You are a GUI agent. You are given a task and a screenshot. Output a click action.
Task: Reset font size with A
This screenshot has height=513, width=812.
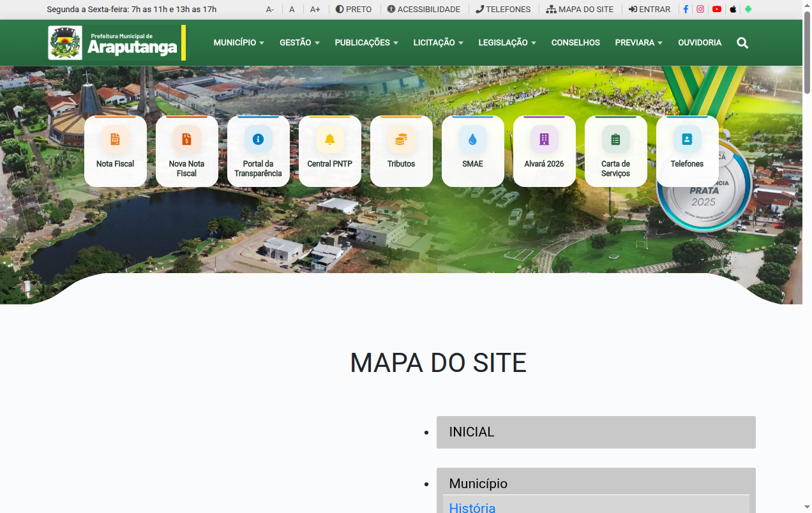pyautogui.click(x=292, y=10)
